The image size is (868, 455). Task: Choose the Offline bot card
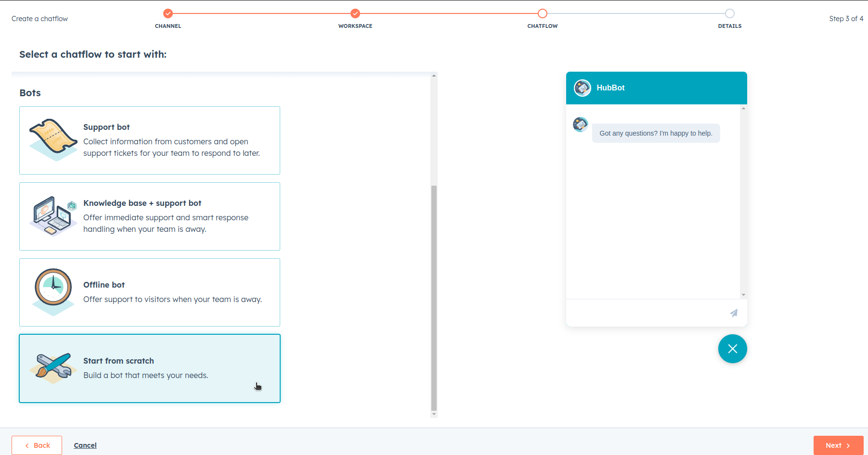click(150, 292)
